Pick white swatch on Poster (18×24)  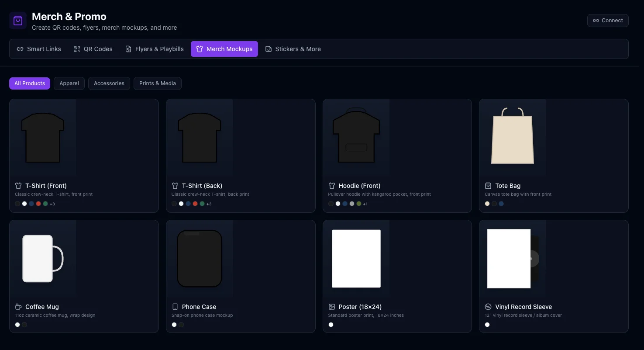[331, 325]
